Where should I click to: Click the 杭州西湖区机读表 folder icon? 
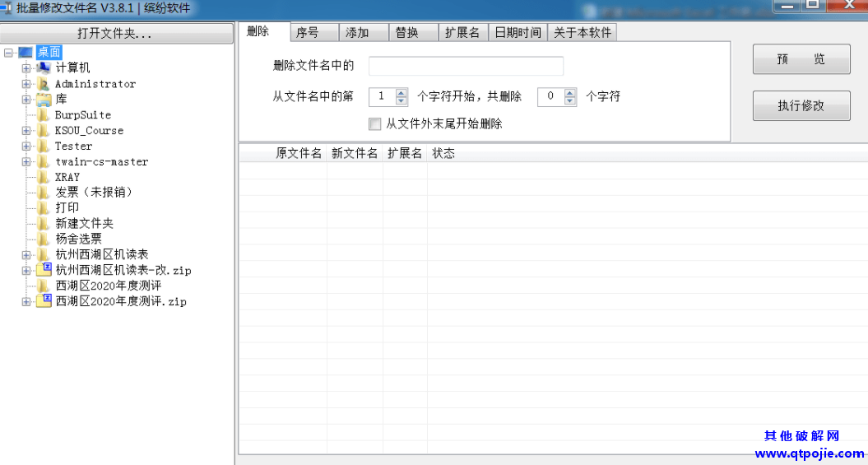coord(43,254)
